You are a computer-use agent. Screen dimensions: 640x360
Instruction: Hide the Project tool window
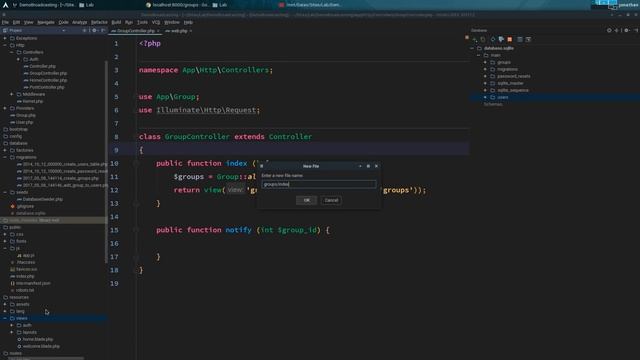[x=103, y=31]
